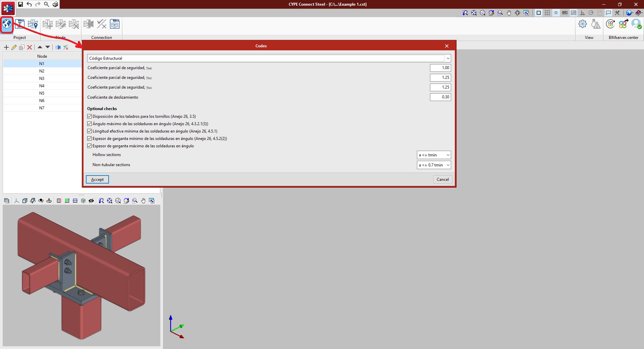The width and height of the screenshot is (644, 349).
Task: Select node N6 in the list
Action: click(42, 101)
